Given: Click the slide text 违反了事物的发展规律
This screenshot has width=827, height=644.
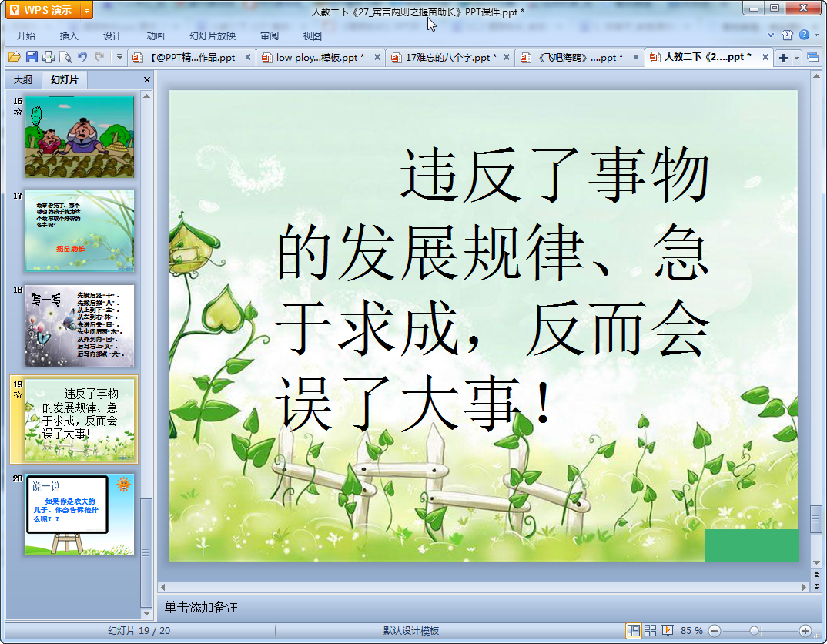Looking at the screenshot, I should click(493, 288).
